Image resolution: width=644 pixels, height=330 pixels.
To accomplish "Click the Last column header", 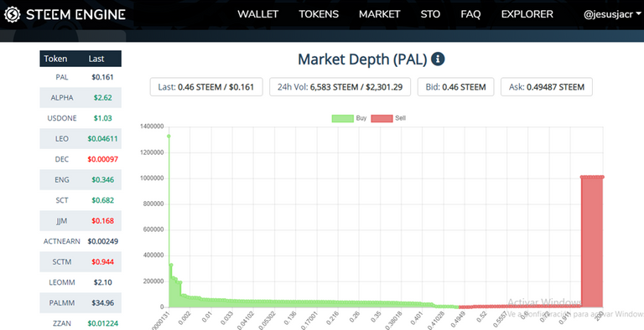I will 96,59.
